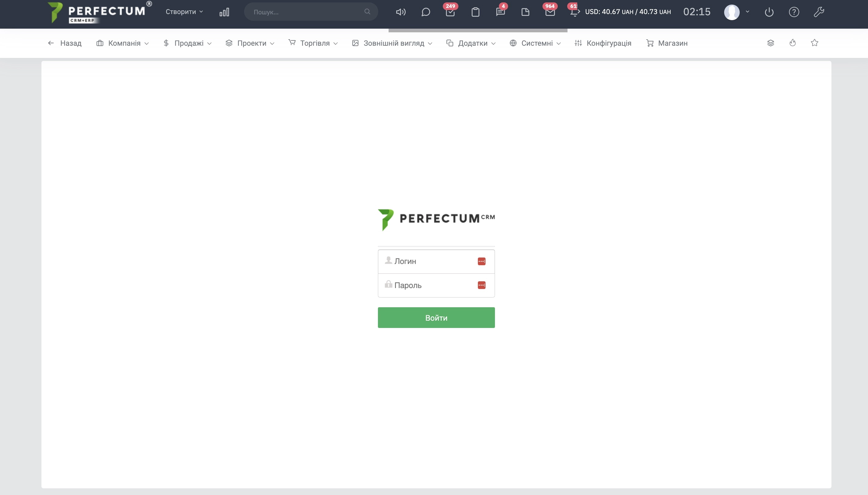The image size is (868, 495).
Task: Open the statistics bar chart icon
Action: (224, 12)
